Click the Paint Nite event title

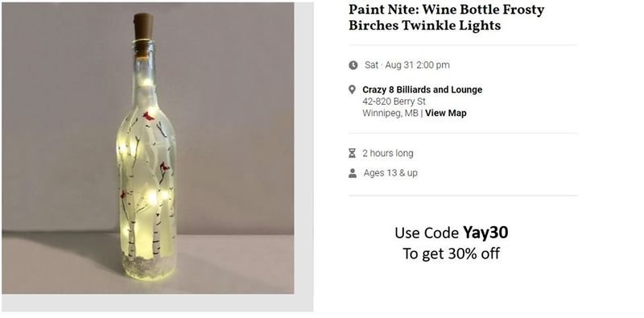[x=447, y=17]
